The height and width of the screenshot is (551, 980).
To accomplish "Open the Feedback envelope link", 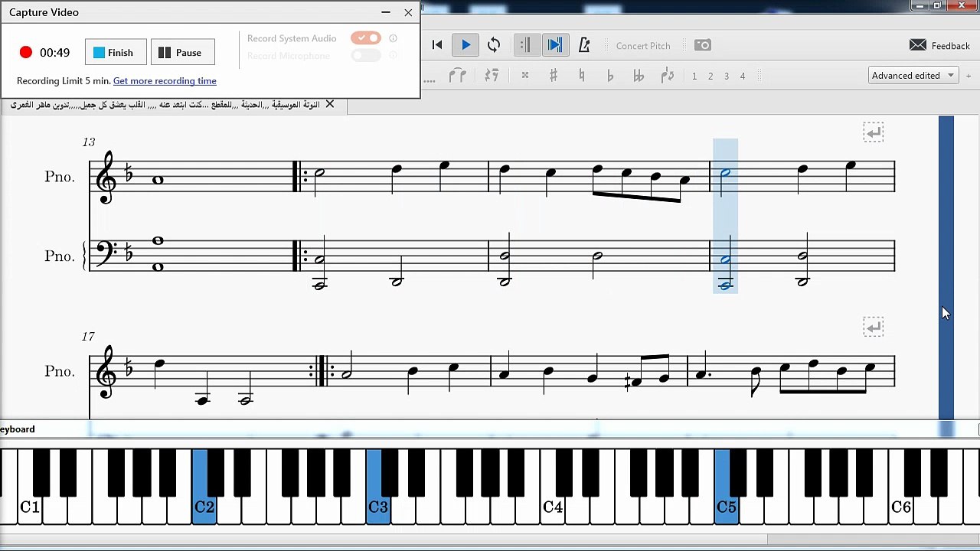I will (x=939, y=46).
